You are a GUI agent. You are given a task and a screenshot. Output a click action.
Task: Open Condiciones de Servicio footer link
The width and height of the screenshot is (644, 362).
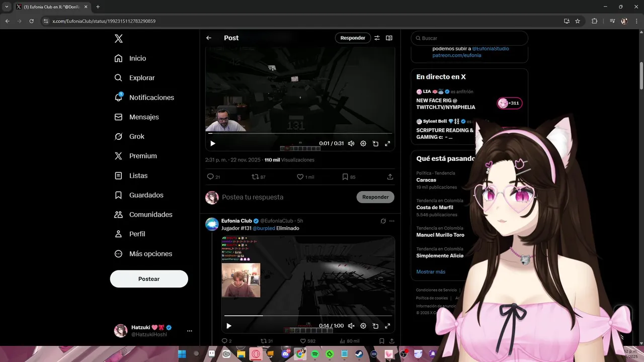coord(436,290)
